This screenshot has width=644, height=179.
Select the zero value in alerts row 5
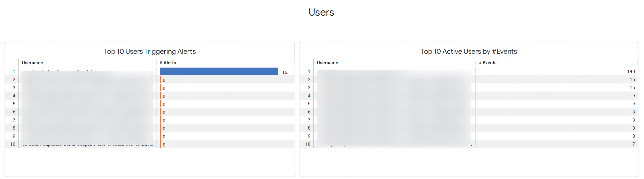pos(164,104)
